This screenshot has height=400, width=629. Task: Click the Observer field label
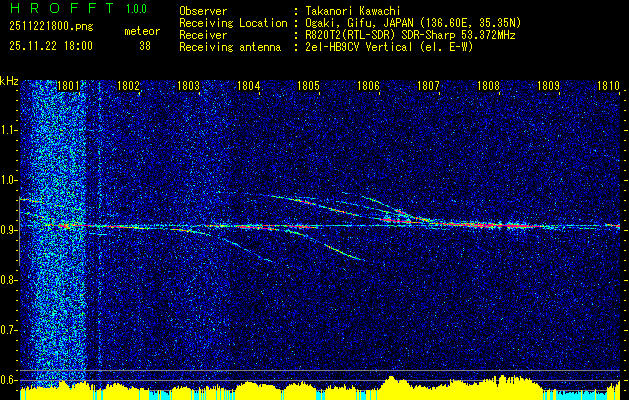pyautogui.click(x=203, y=11)
